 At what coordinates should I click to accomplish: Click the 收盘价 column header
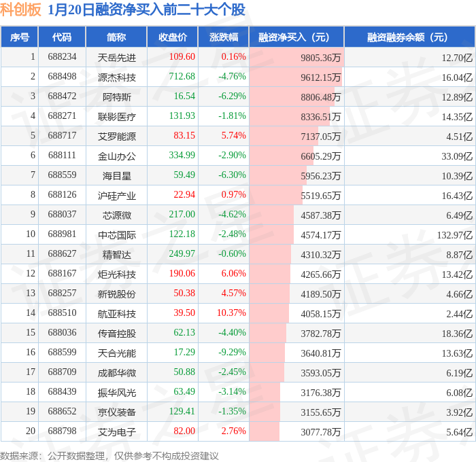point(173,37)
